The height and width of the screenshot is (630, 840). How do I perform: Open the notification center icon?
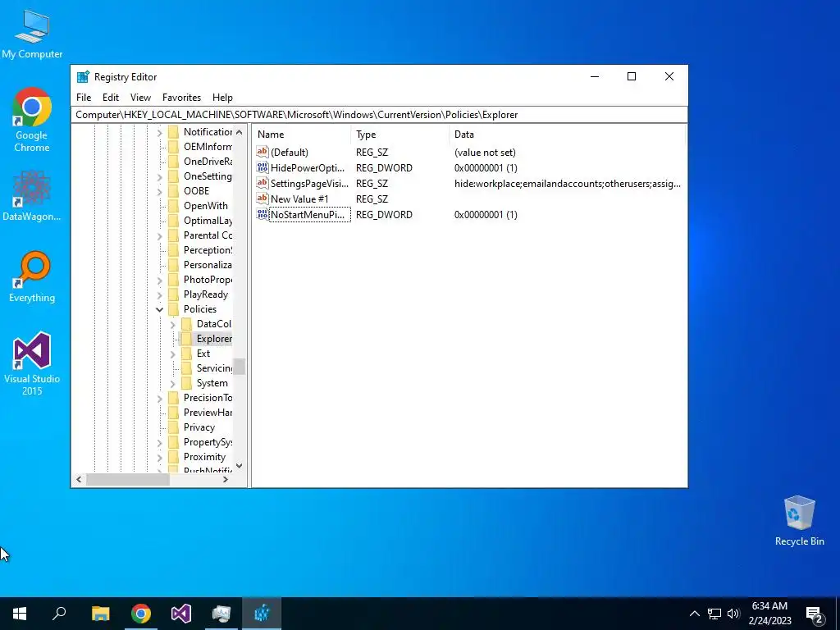[x=815, y=614]
